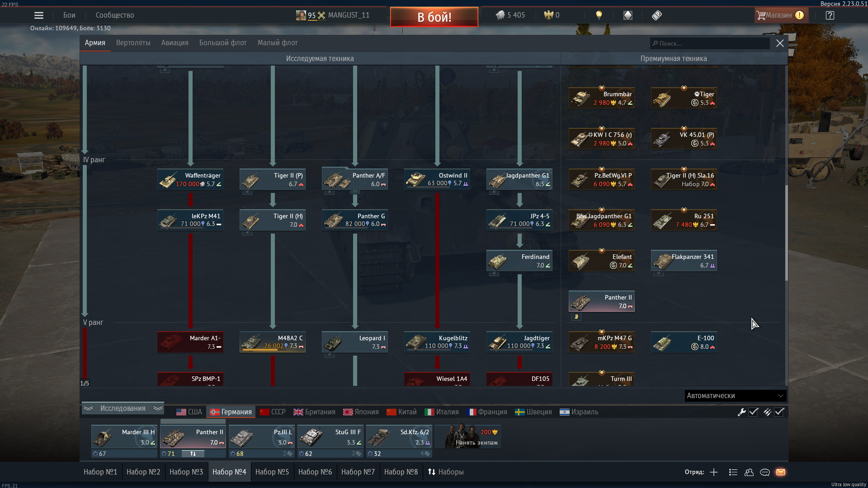Select the Япония nation
Viewport: 868px width, 488px height.
point(361,412)
